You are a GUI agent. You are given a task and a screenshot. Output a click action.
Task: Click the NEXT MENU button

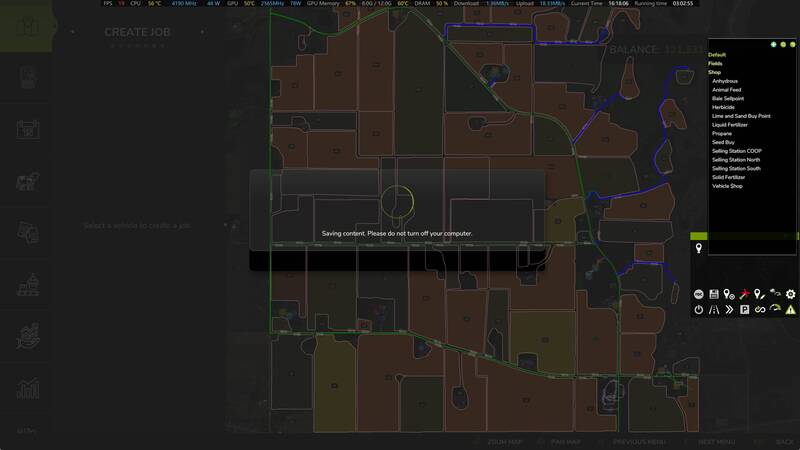(x=716, y=442)
